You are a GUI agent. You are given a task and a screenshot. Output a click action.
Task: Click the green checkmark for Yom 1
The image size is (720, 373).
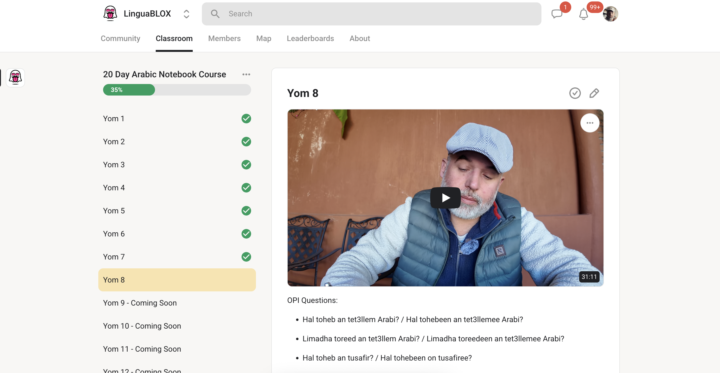246,119
